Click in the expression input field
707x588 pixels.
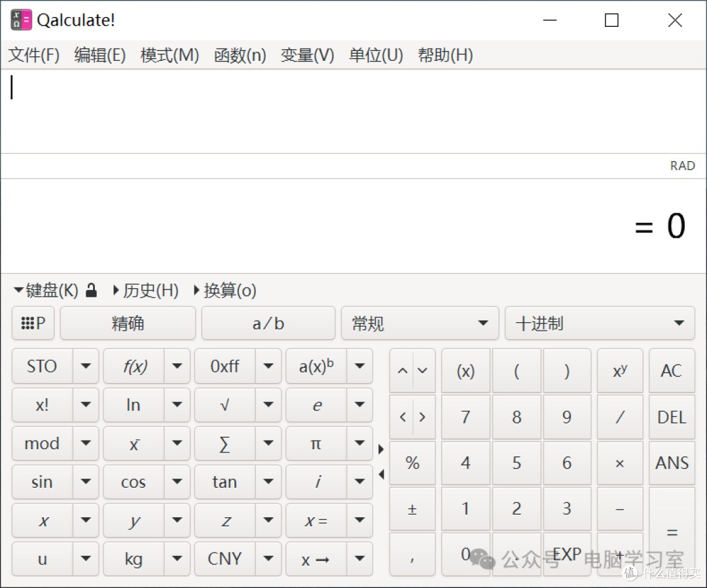click(x=353, y=111)
